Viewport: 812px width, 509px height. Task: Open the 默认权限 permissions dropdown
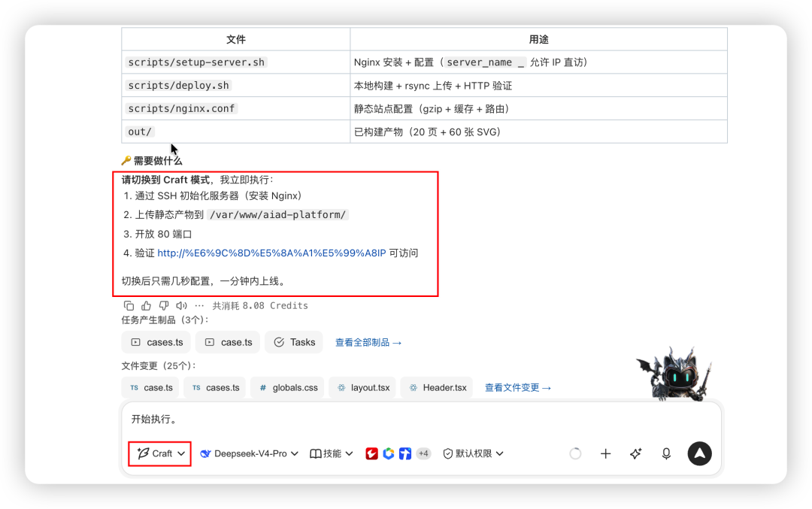[474, 453]
